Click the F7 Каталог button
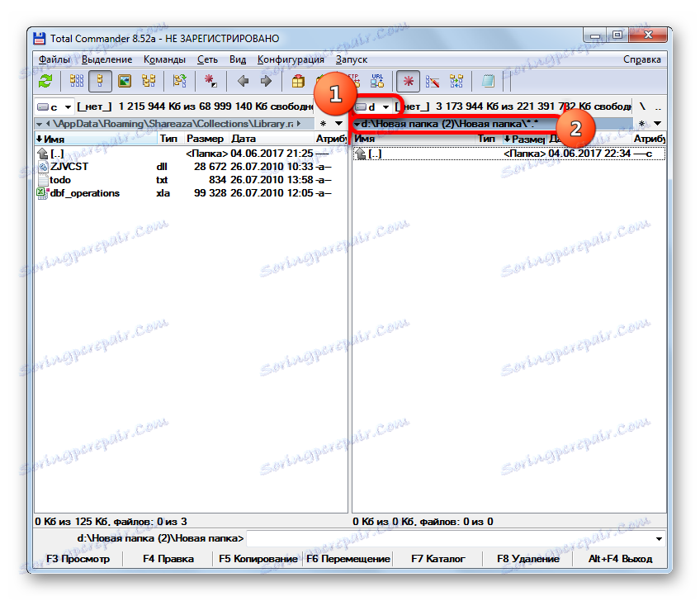700x601 pixels. (x=438, y=559)
